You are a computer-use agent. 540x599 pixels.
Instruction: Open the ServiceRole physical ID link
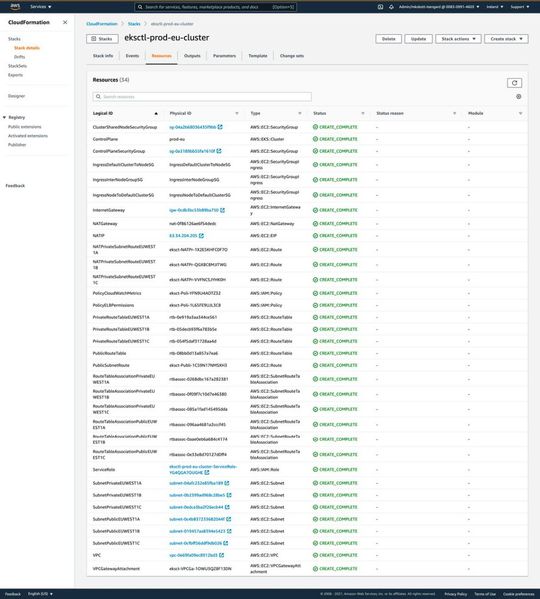pos(203,469)
